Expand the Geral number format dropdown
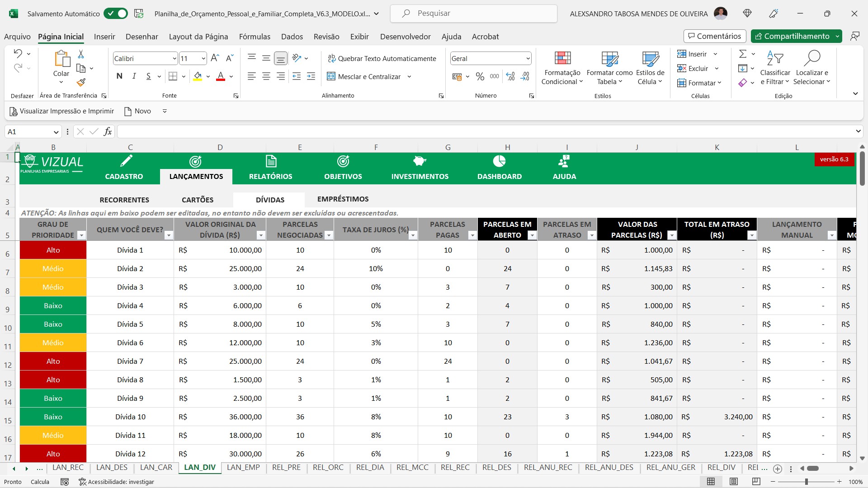 (x=528, y=59)
